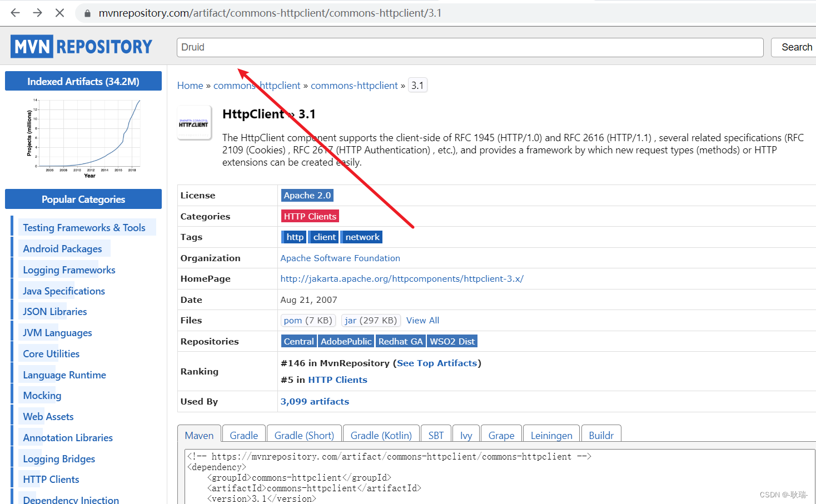Open the jakarta.apache.org homepage link
Image resolution: width=816 pixels, height=504 pixels.
point(402,279)
